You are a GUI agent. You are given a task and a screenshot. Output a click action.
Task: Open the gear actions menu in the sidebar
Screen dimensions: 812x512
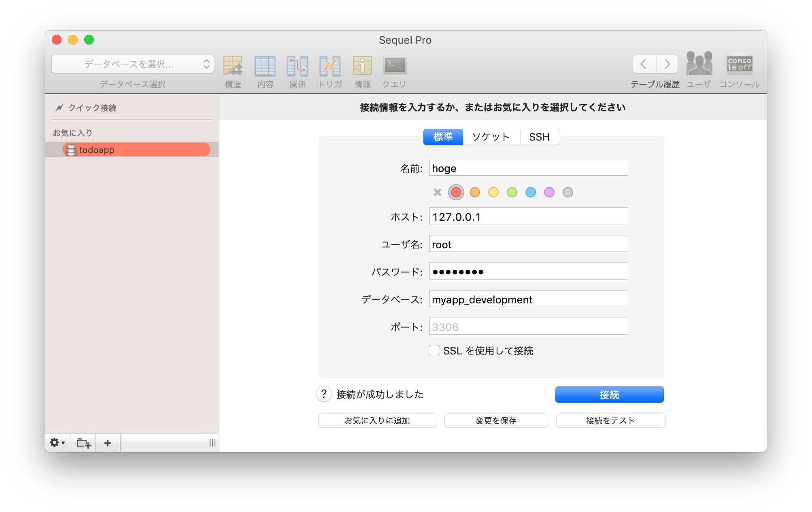tap(57, 443)
